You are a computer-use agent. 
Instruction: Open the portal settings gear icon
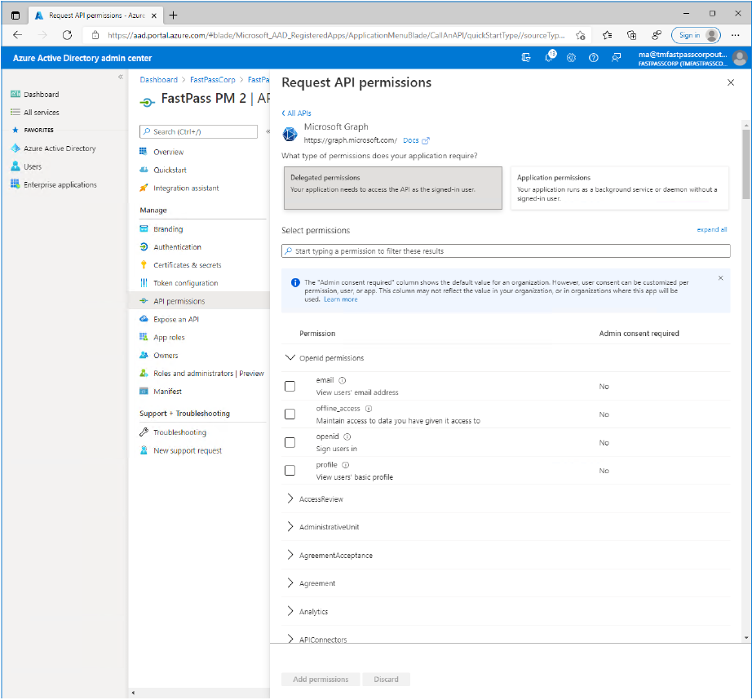point(571,57)
